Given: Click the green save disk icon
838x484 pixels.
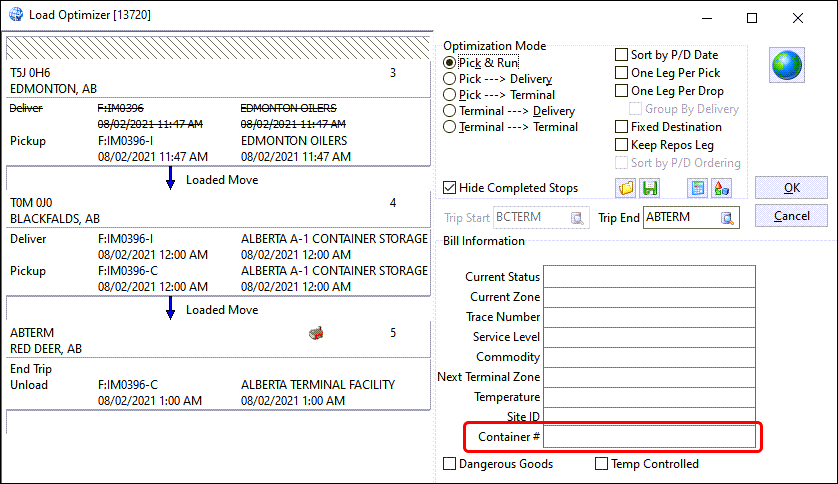Looking at the screenshot, I should pos(650,188).
